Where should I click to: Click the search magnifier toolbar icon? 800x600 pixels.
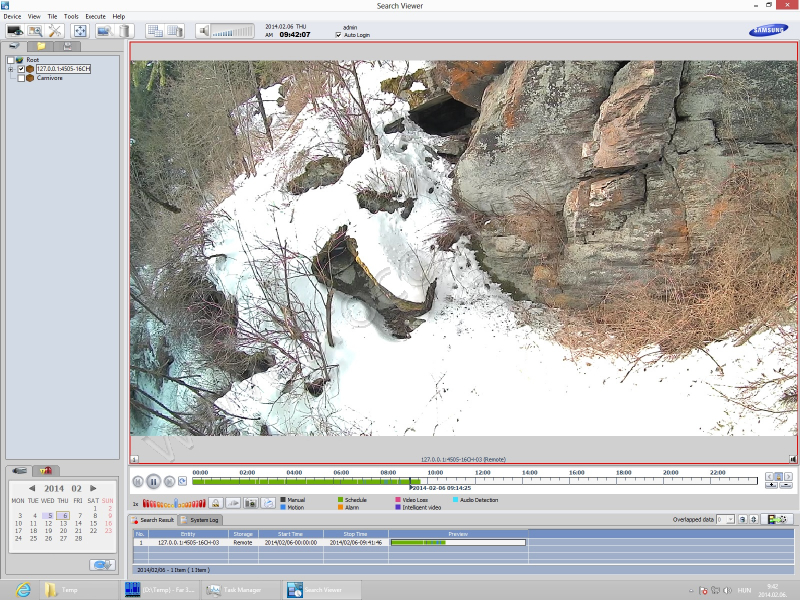(35, 31)
